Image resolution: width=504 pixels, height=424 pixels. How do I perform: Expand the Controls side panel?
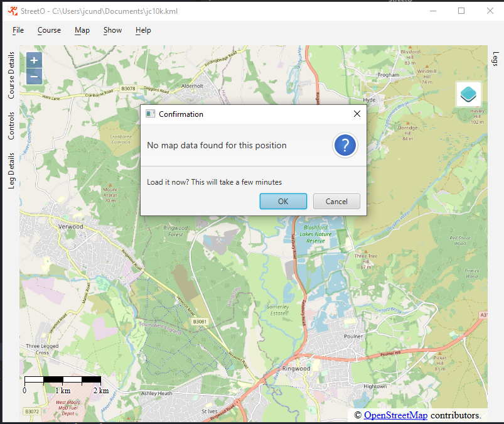[x=11, y=126]
